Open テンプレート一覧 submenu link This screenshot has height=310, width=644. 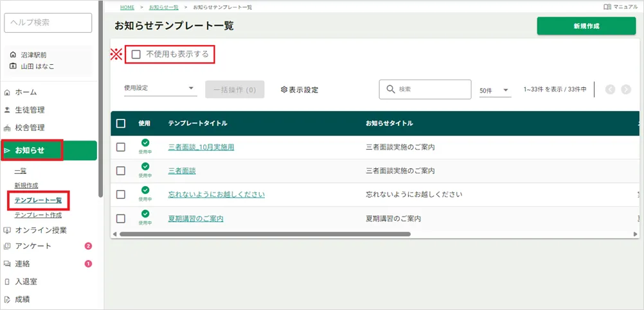[x=38, y=200]
